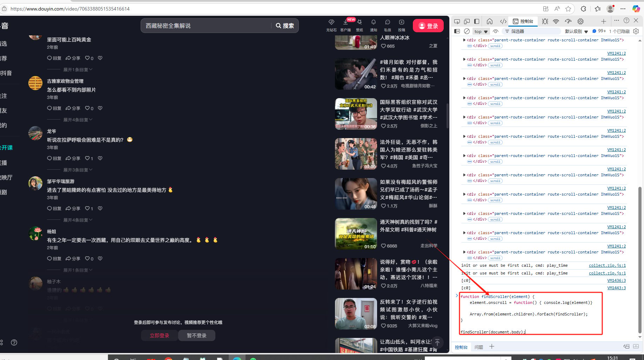Click 回复 under the 龙爷 comment
The image size is (644, 360).
tap(54, 158)
